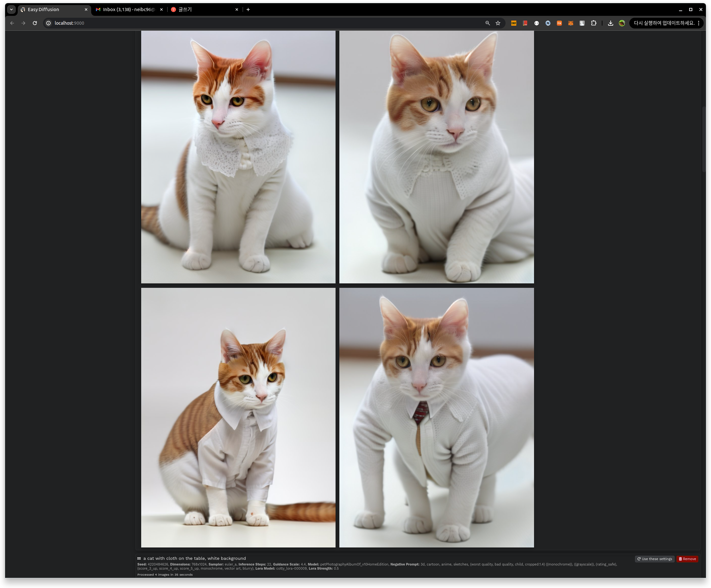Click the cat with red tie image
This screenshot has height=588, width=711.
(437, 417)
